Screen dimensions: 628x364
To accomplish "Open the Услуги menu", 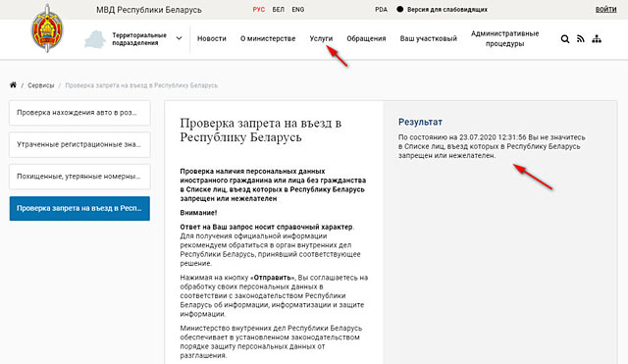I will tap(321, 38).
